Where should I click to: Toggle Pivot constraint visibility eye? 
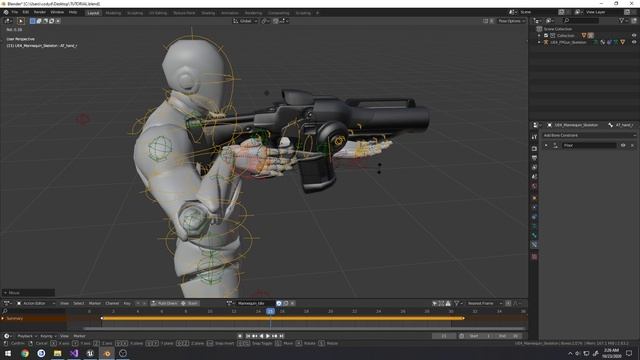coord(623,145)
